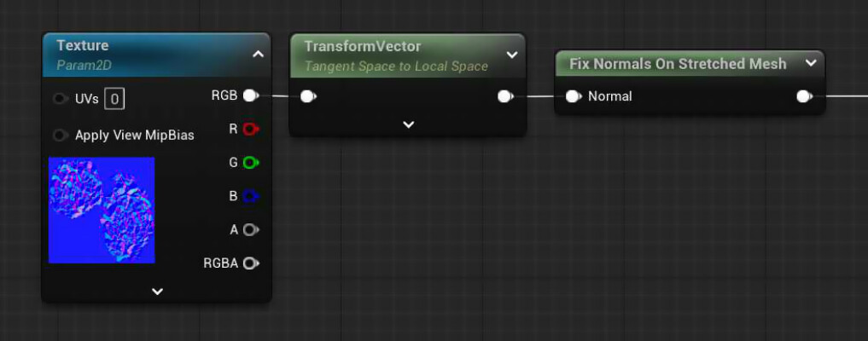This screenshot has height=341, width=868.
Task: Click the TransformVector output pin
Action: (505, 96)
